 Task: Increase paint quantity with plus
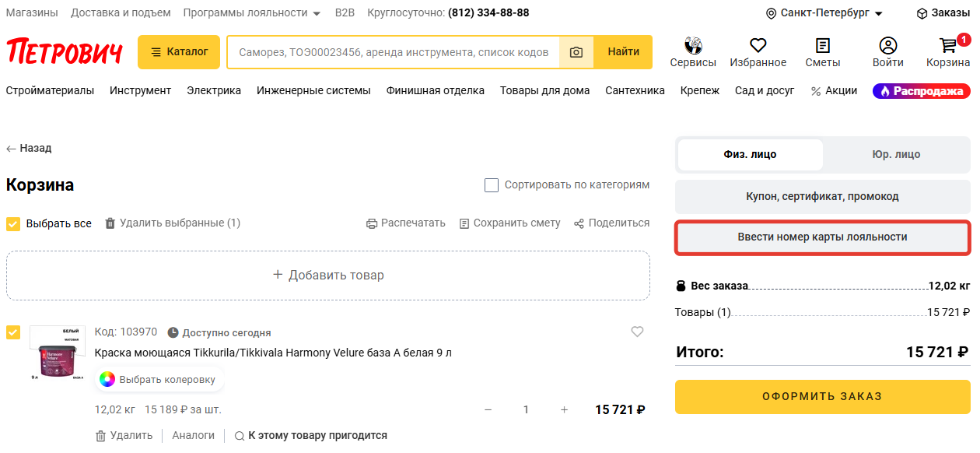[x=564, y=409]
